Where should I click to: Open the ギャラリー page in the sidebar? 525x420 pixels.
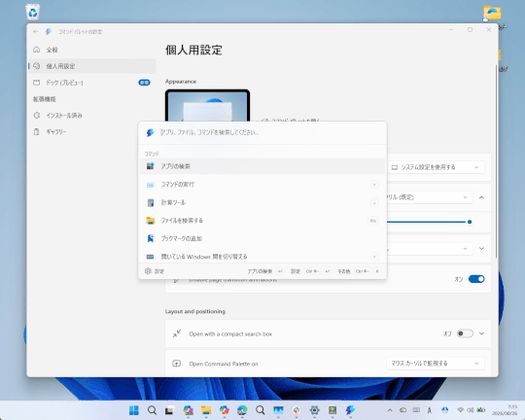91,131
